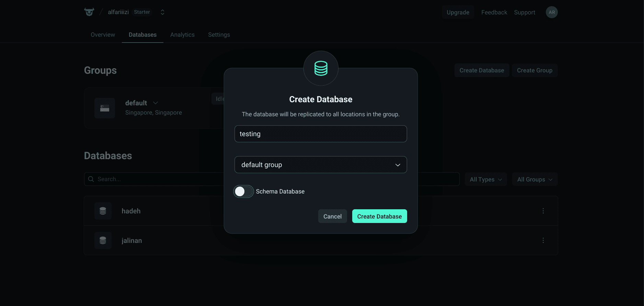This screenshot has width=644, height=306.
Task: Click the Create Database button beside Create Group
Action: click(x=482, y=70)
